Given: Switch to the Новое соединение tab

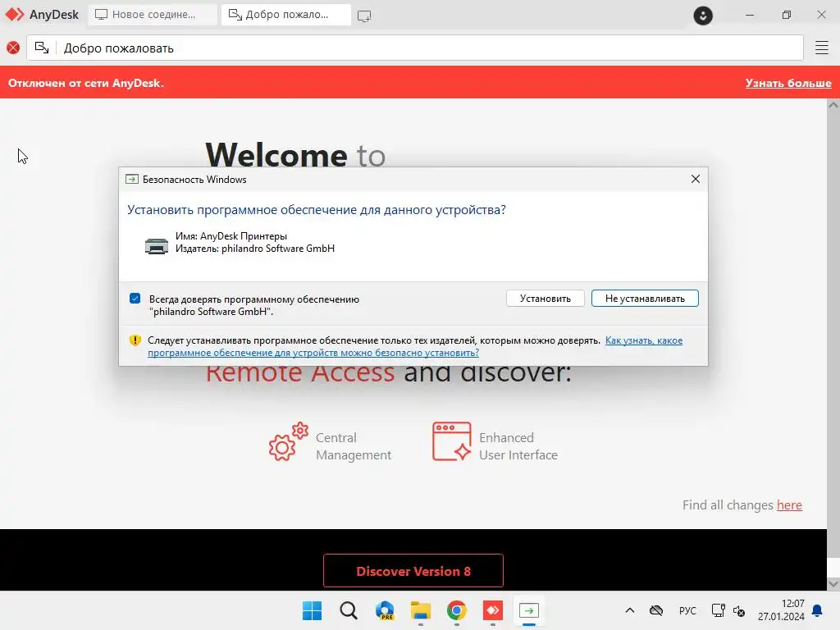Looking at the screenshot, I should (153, 15).
